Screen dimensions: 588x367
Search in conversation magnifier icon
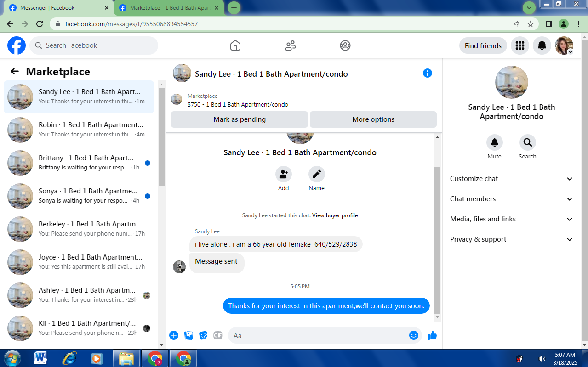527,142
